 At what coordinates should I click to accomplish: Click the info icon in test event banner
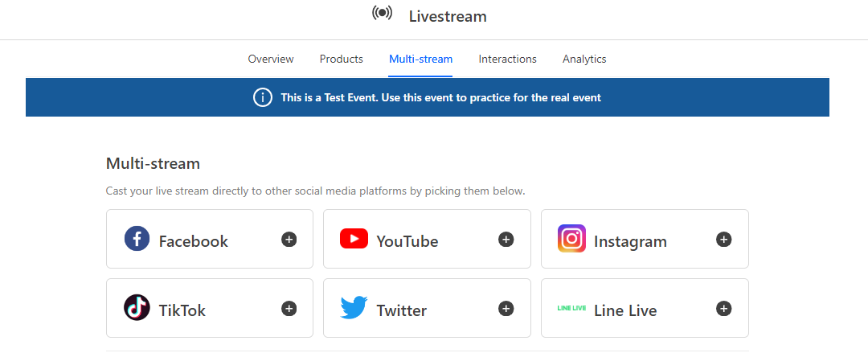pyautogui.click(x=263, y=97)
